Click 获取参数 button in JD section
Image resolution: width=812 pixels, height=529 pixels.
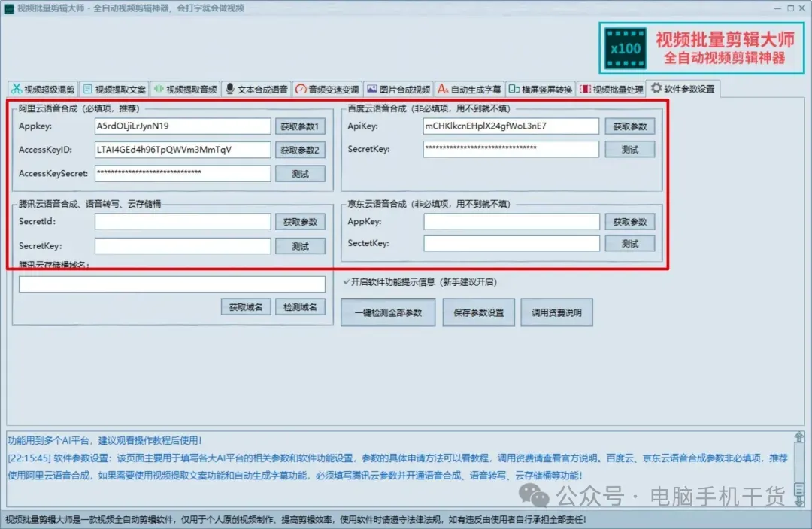click(630, 222)
